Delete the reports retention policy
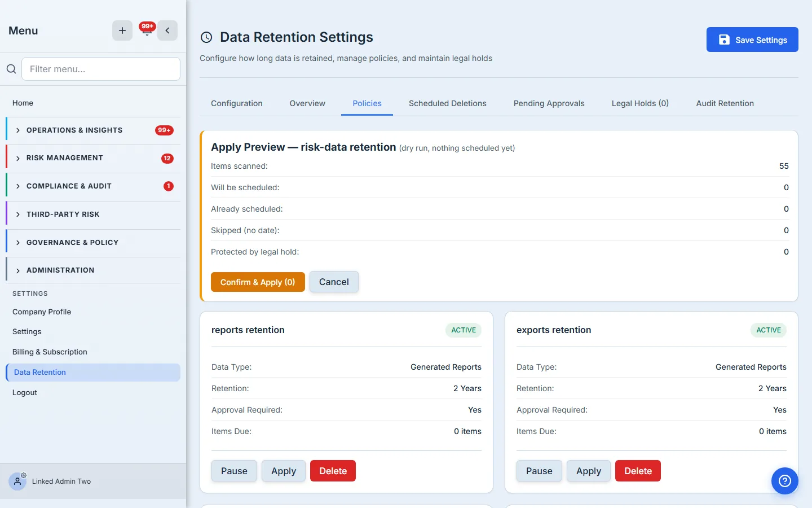812x508 pixels. coord(333,471)
